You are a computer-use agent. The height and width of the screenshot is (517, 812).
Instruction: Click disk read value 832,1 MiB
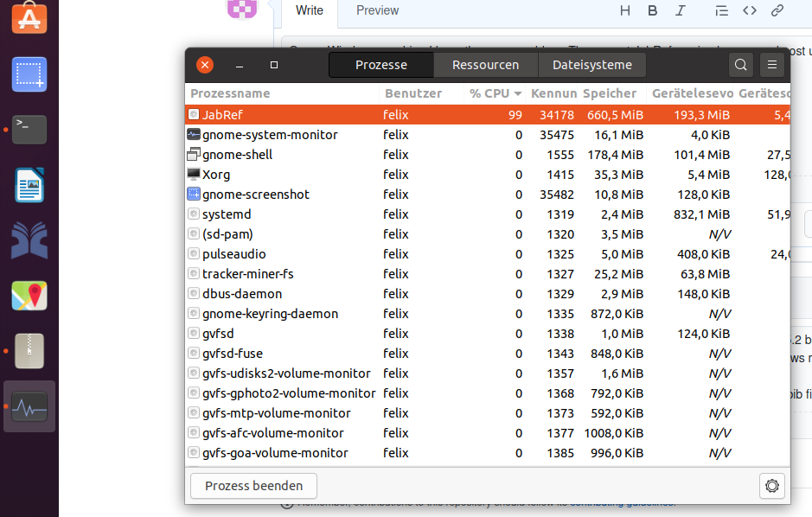pyautogui.click(x=701, y=214)
